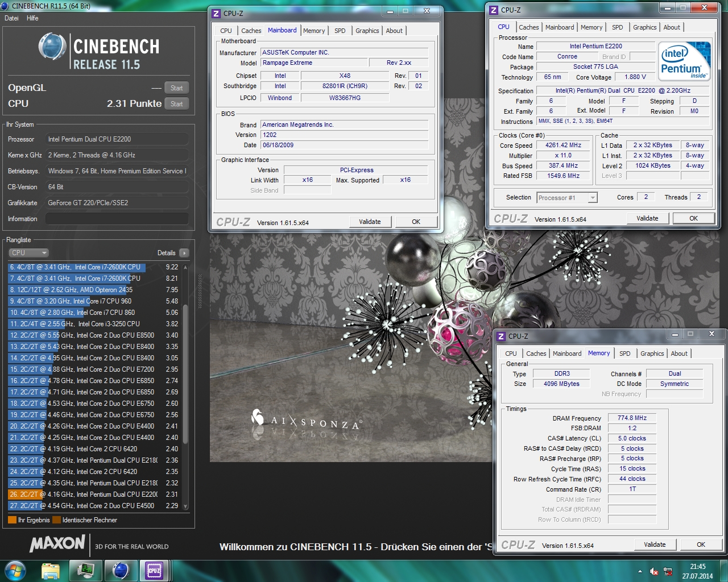The width and height of the screenshot is (728, 582).
Task: Click Validate in the Intel Pentium CPU-Z window
Action: 647,218
